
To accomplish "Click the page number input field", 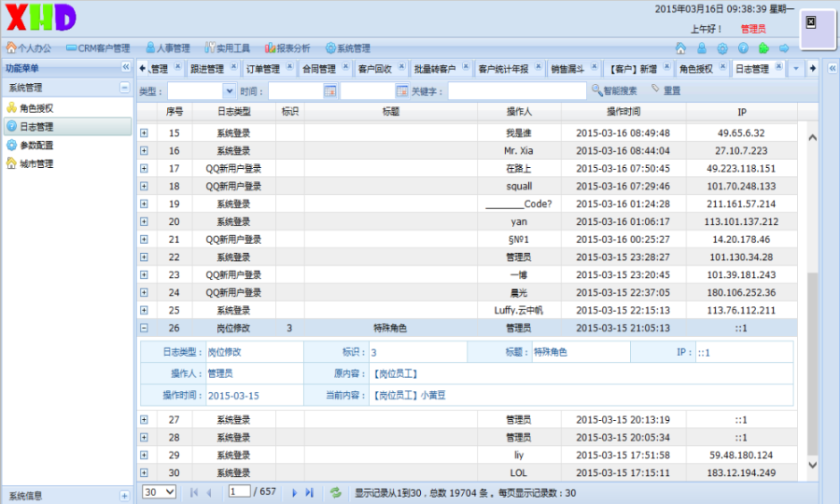I will (240, 491).
